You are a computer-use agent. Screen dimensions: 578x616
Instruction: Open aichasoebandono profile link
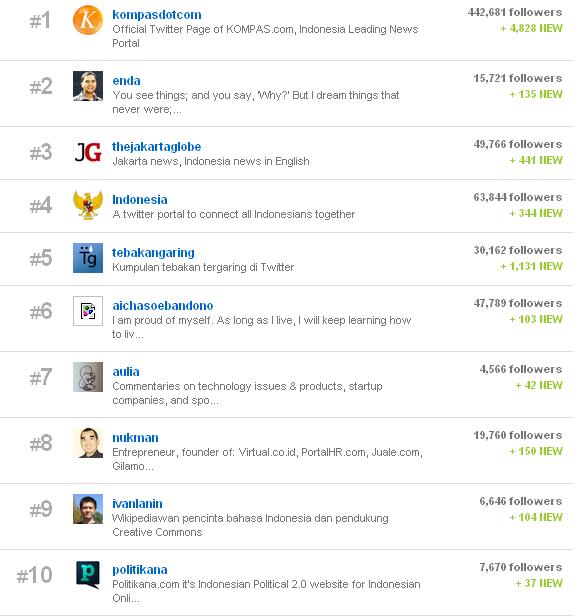point(163,306)
